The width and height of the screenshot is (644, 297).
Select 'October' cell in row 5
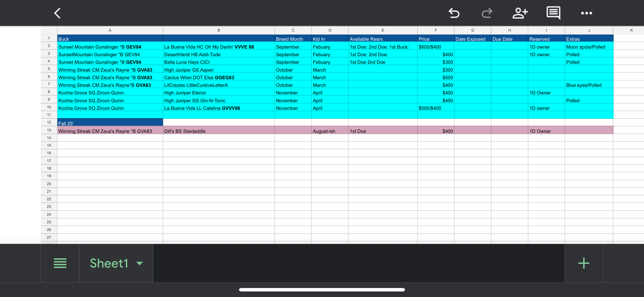click(293, 69)
